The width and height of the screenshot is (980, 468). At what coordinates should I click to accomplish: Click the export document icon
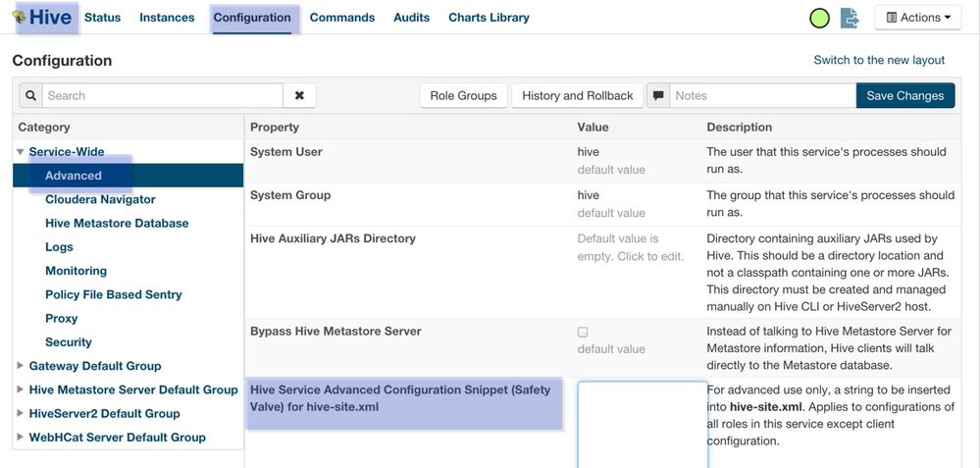pyautogui.click(x=850, y=18)
